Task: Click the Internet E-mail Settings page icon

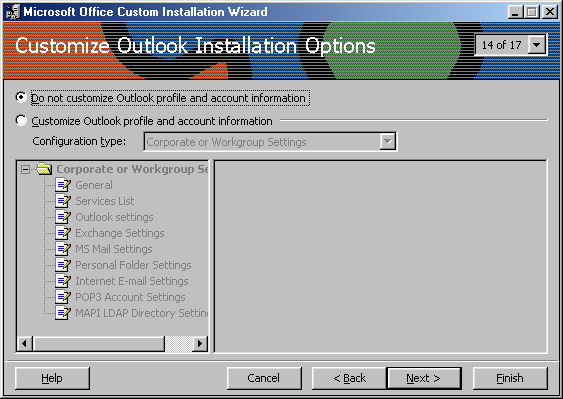Action: [63, 281]
